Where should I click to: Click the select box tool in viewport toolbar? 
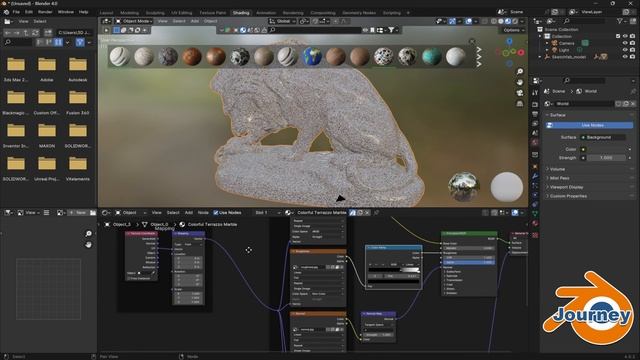116,30
